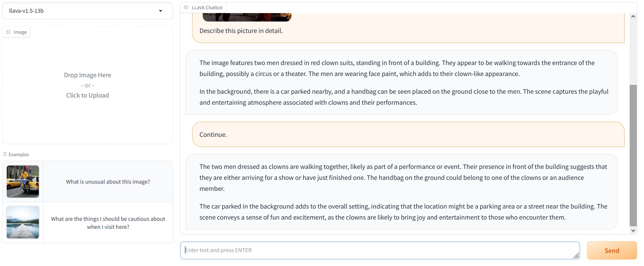Click the LLaVA Chatbot label icon
The height and width of the screenshot is (266, 644).
pos(186,8)
